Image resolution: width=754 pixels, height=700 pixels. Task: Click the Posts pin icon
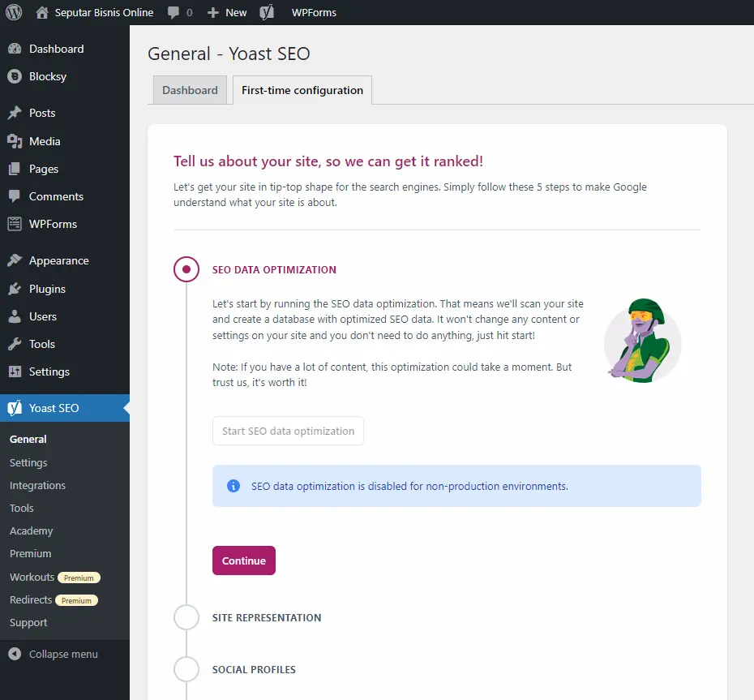[x=15, y=113]
